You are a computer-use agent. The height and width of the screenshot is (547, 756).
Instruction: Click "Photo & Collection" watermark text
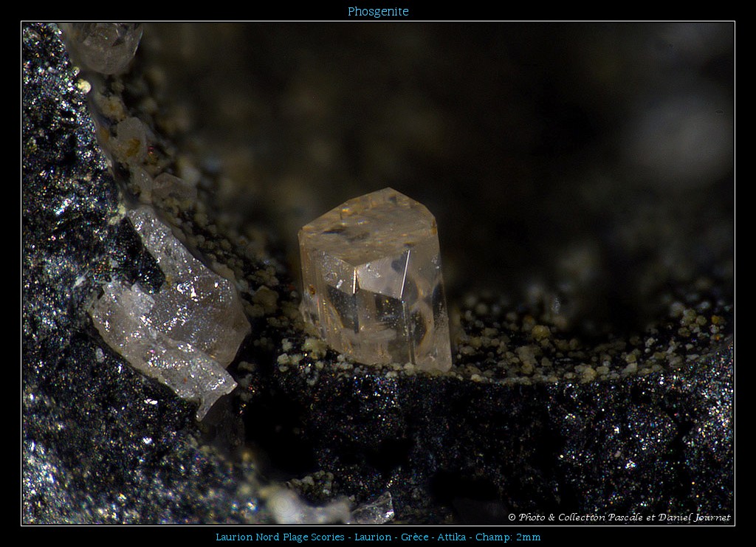[563, 517]
